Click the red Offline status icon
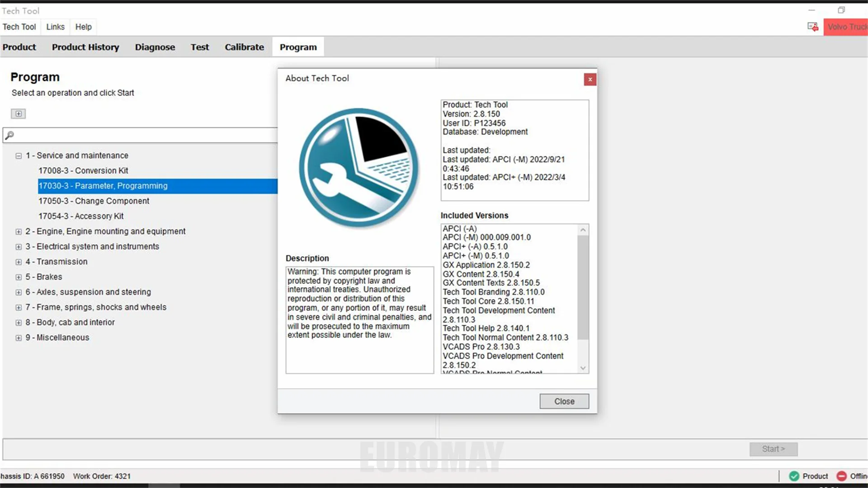This screenshot has height=488, width=868. [842, 476]
